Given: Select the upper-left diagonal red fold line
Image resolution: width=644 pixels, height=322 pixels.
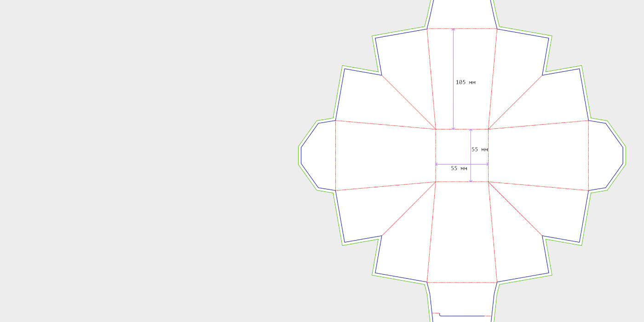Looking at the screenshot, I should (408, 102).
